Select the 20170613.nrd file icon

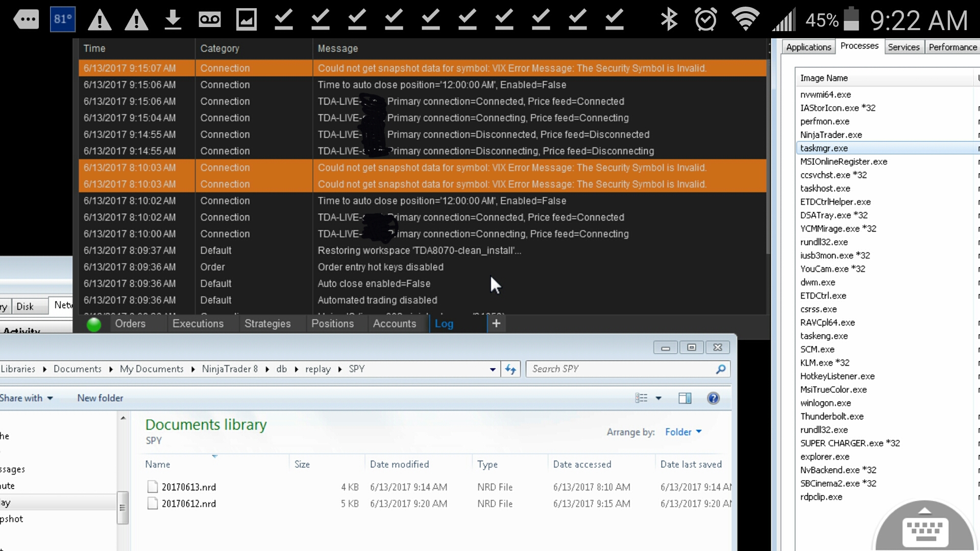(x=152, y=487)
